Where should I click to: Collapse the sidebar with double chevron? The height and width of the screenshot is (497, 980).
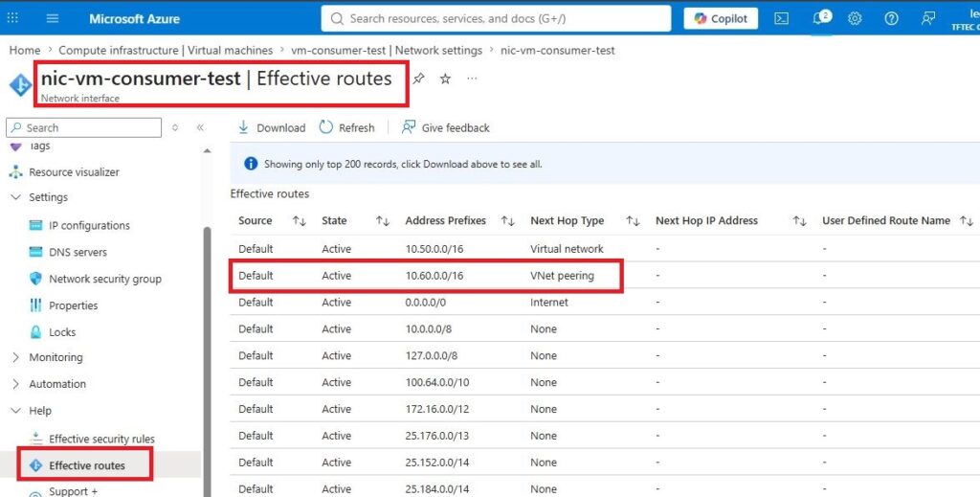200,127
